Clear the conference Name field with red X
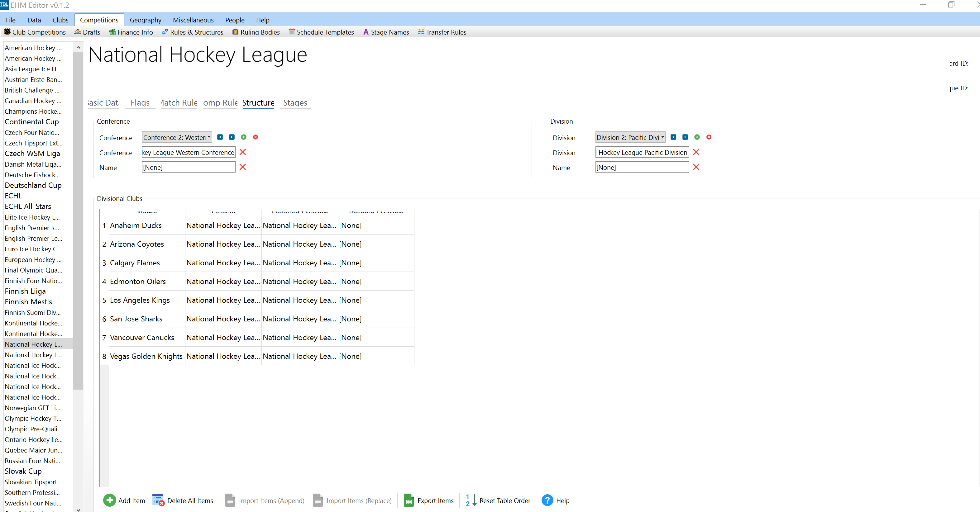This screenshot has width=980, height=512. [x=243, y=167]
